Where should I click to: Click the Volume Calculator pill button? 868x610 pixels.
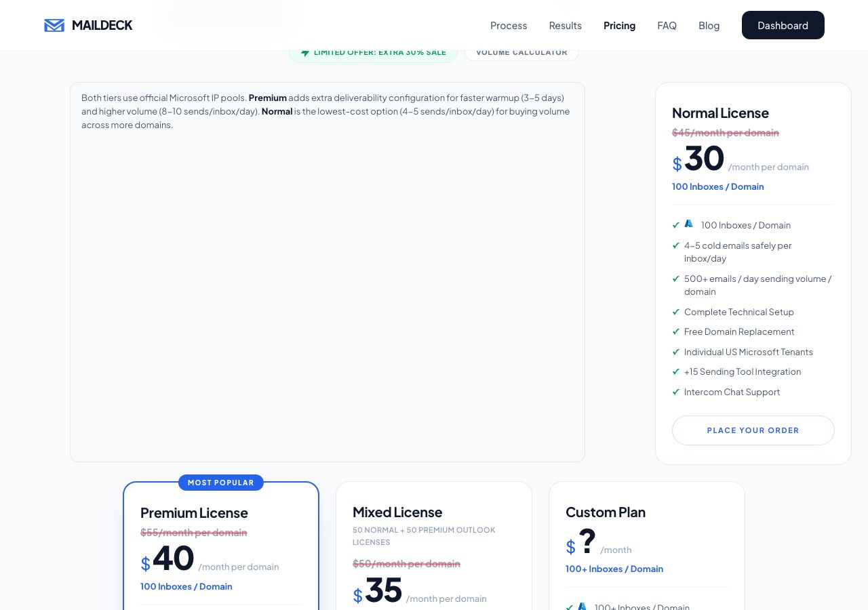(521, 52)
